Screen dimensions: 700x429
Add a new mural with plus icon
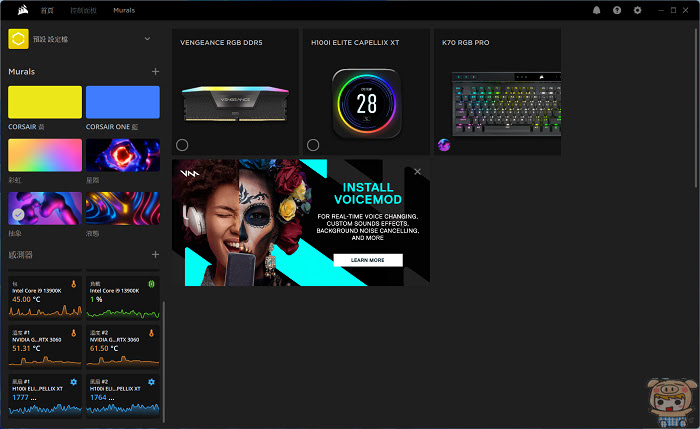155,71
